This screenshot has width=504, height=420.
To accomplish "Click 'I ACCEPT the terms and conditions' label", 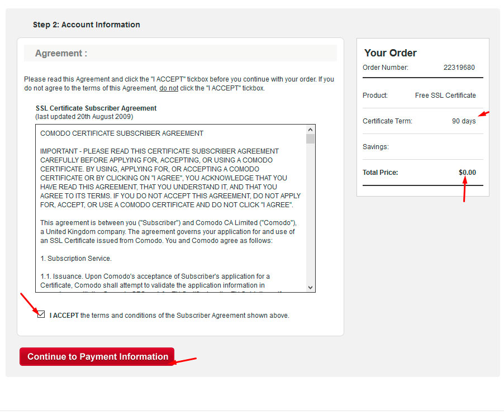I will click(x=169, y=316).
